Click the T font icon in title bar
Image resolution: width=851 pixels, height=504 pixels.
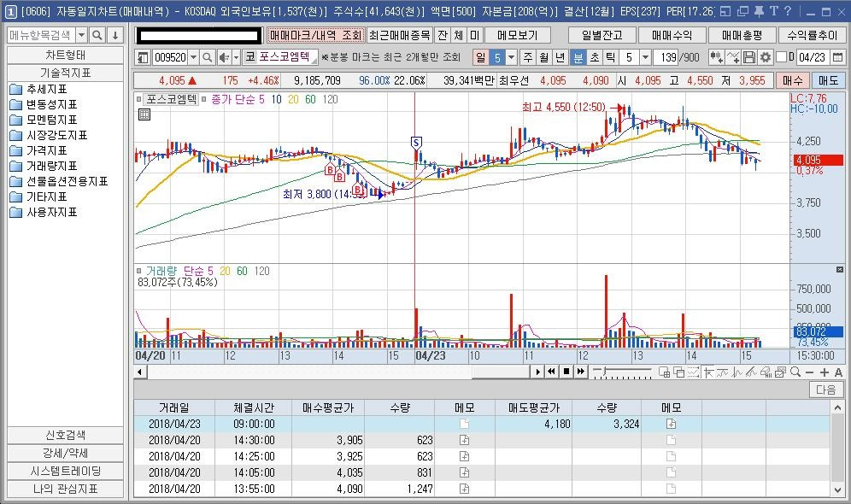pos(774,11)
